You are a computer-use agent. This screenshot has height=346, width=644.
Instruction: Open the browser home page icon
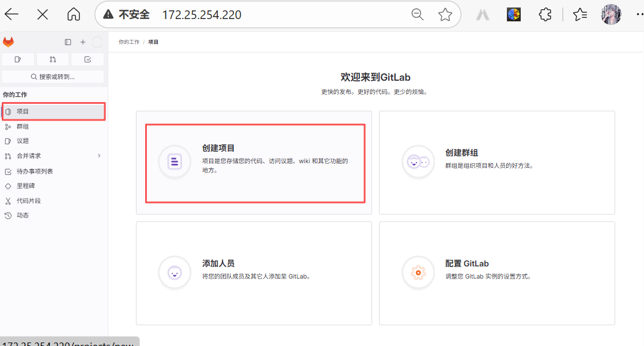pos(74,14)
